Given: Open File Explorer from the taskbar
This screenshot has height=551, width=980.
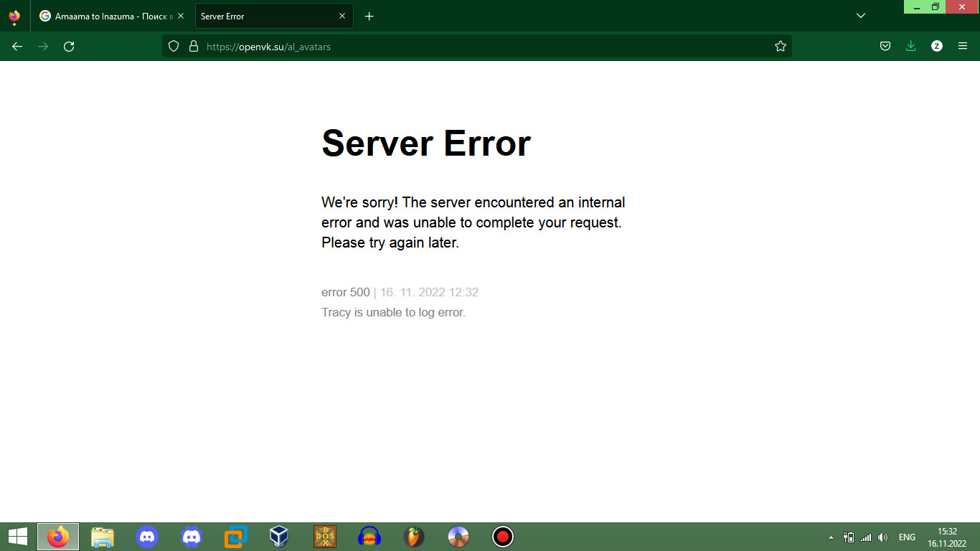Looking at the screenshot, I should [103, 537].
